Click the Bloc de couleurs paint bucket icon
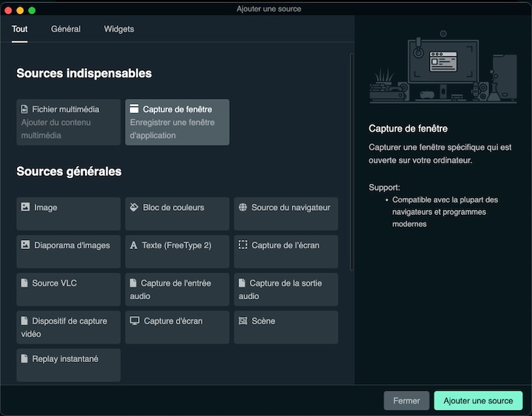This screenshot has width=532, height=416. pyautogui.click(x=134, y=208)
